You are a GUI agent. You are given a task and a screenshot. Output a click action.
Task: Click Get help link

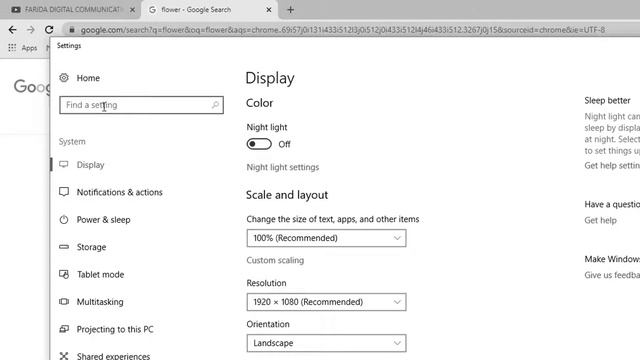[600, 220]
